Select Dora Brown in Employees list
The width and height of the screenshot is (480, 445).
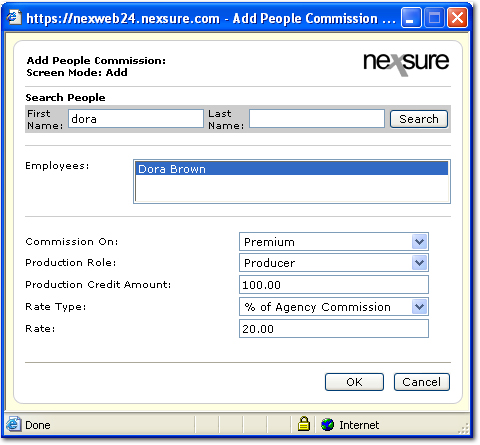pyautogui.click(x=292, y=169)
